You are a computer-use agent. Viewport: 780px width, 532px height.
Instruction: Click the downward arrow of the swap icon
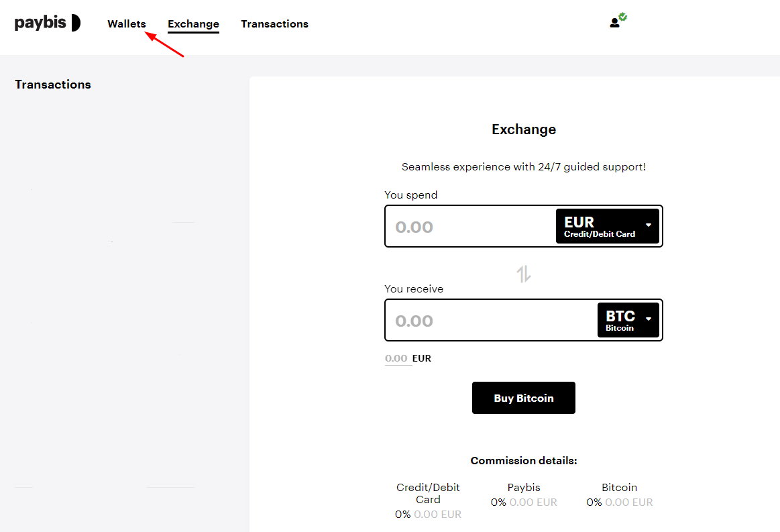(x=526, y=274)
